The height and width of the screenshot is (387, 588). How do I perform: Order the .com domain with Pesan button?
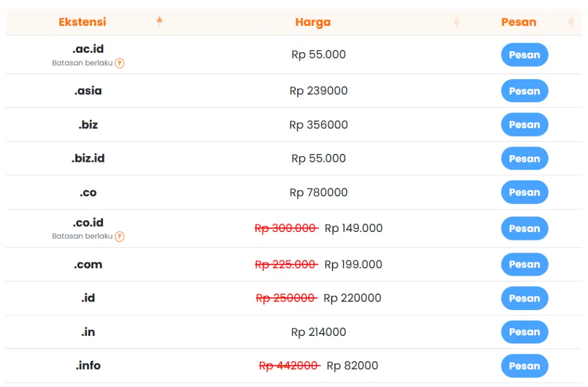(524, 264)
